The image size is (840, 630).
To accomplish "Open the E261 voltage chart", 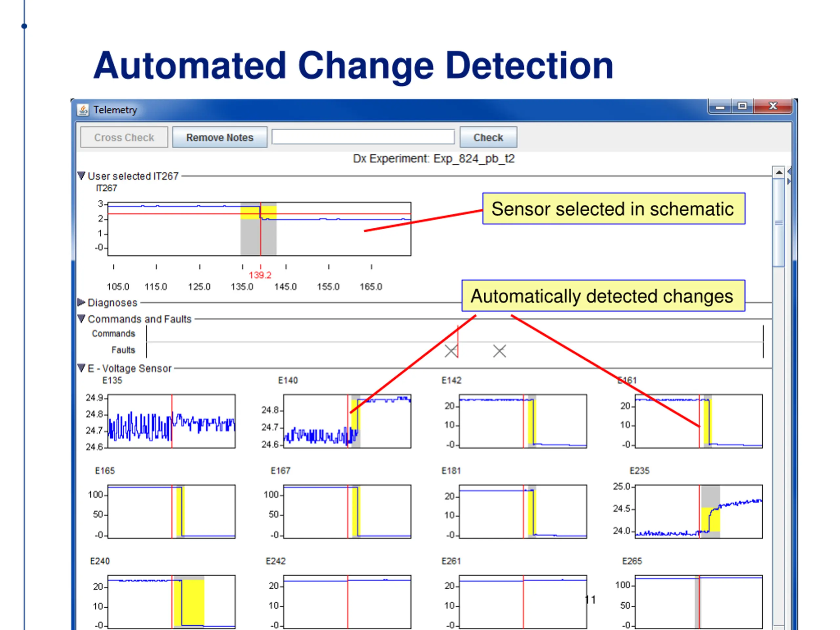I will [x=523, y=602].
